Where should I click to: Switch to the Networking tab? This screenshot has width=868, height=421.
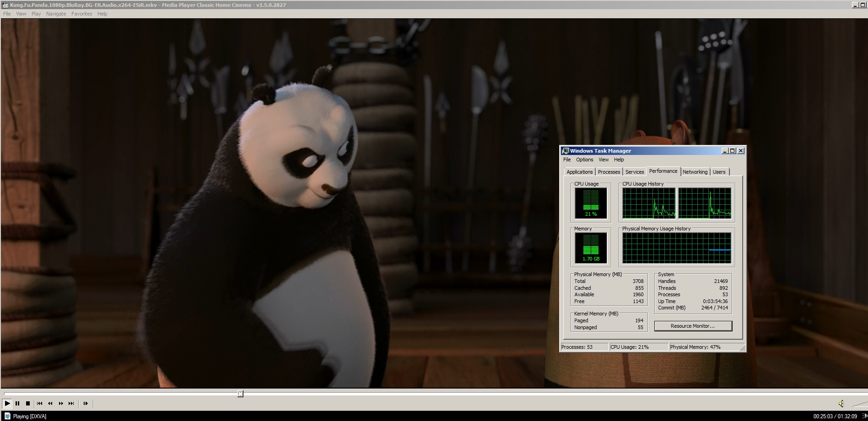point(695,172)
